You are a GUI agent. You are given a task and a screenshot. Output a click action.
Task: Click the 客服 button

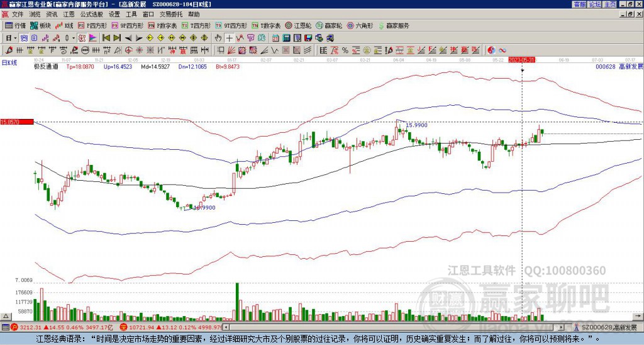(579, 4)
